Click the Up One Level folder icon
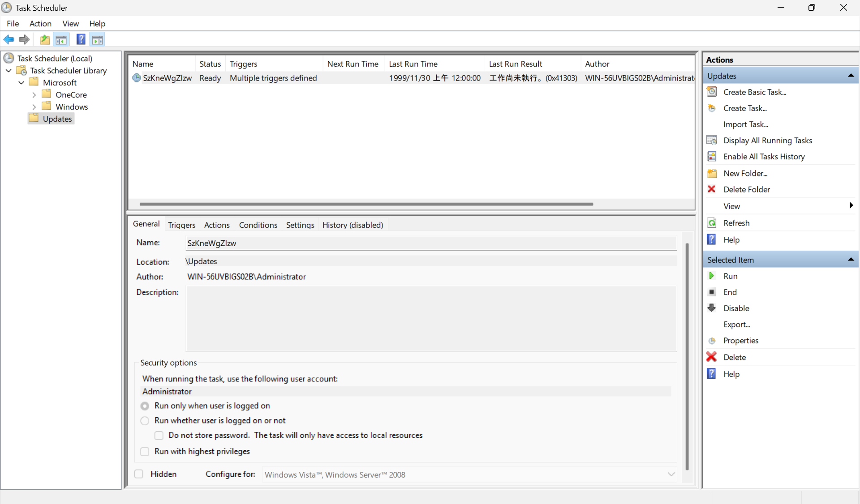The image size is (860, 504). 45,40
